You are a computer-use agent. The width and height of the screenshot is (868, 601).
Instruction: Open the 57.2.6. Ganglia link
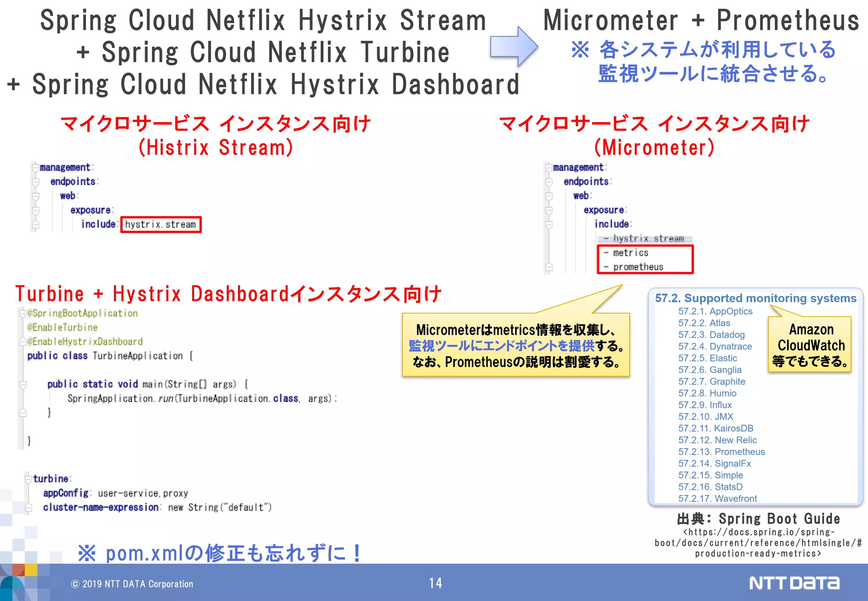point(710,370)
